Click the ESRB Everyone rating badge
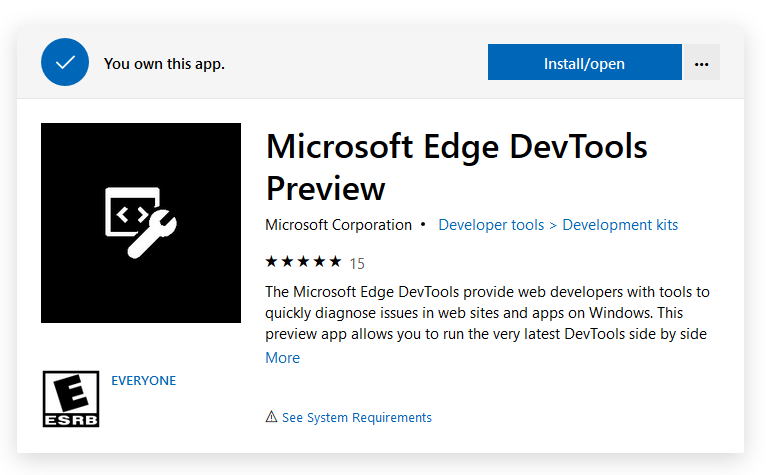Screen dimensions: 766x475 [71, 399]
